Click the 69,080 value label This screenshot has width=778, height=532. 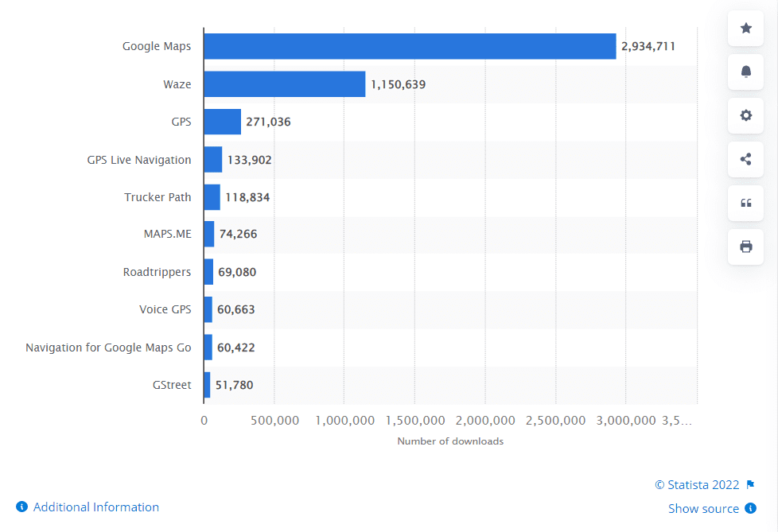tap(237, 272)
